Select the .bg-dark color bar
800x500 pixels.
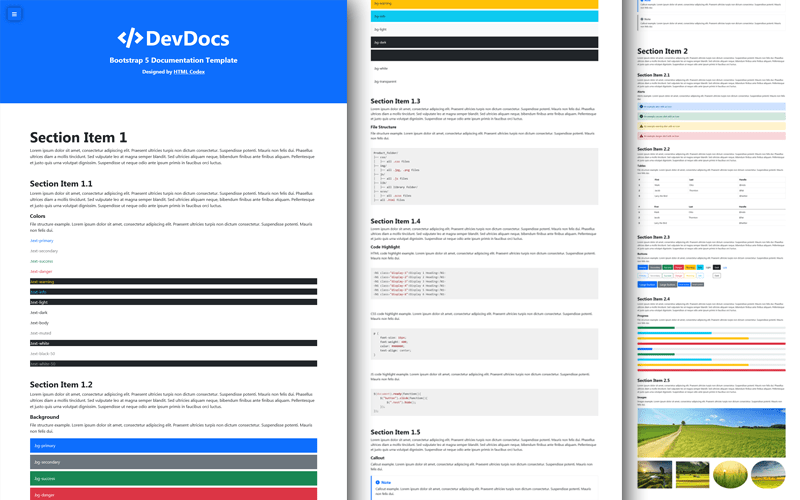point(484,42)
